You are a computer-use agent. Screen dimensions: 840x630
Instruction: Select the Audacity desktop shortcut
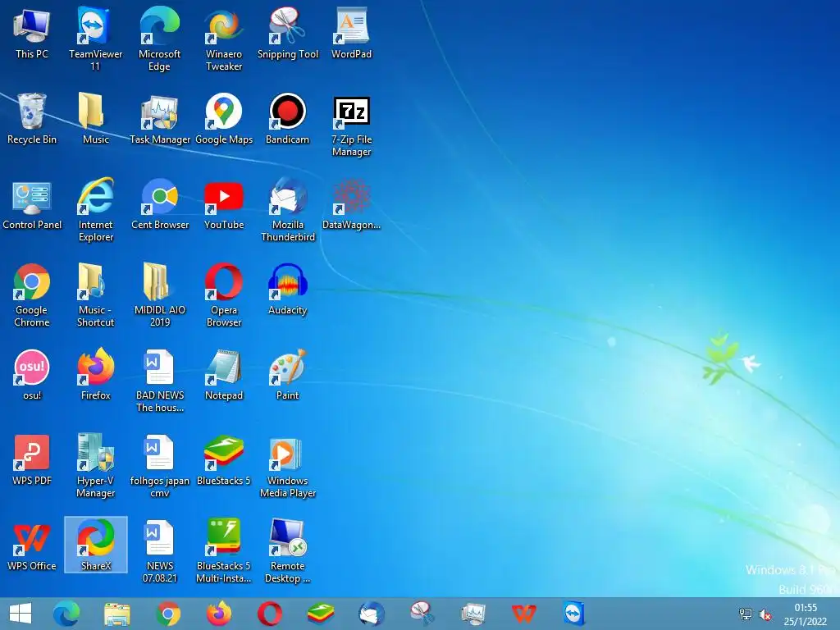click(x=288, y=290)
